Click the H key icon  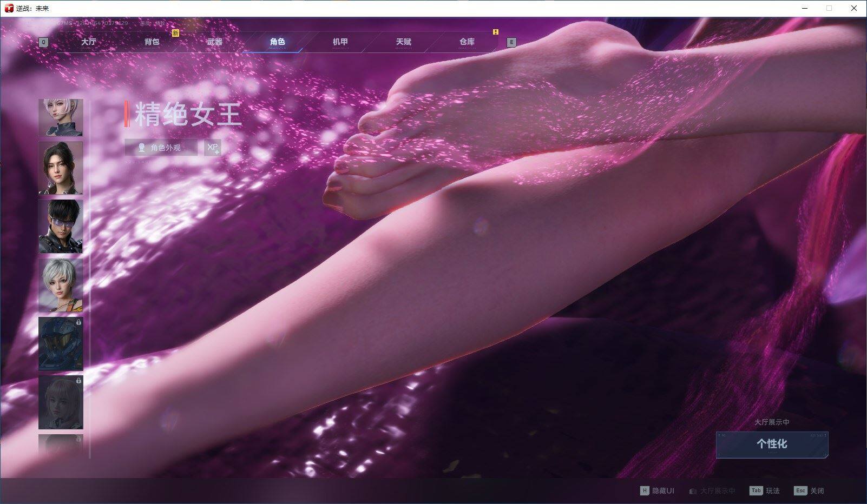(x=644, y=491)
